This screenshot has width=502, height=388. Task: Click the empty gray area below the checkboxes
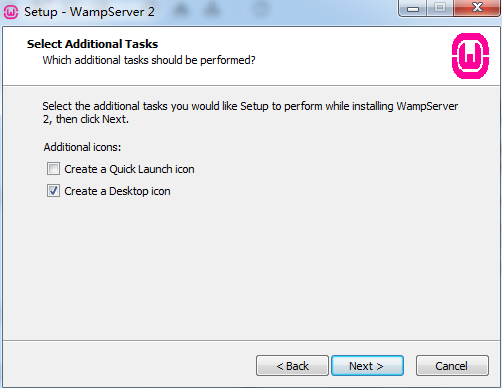[250, 267]
